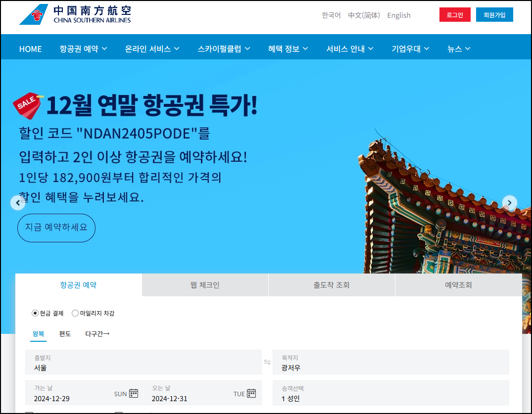Open the departure date calendar icon

pos(133,393)
